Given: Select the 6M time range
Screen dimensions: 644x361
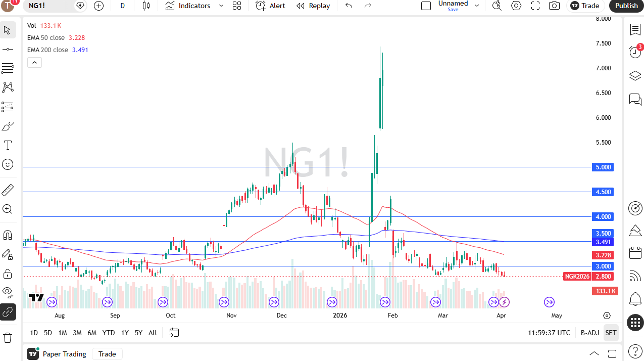Looking at the screenshot, I should click(92, 333).
